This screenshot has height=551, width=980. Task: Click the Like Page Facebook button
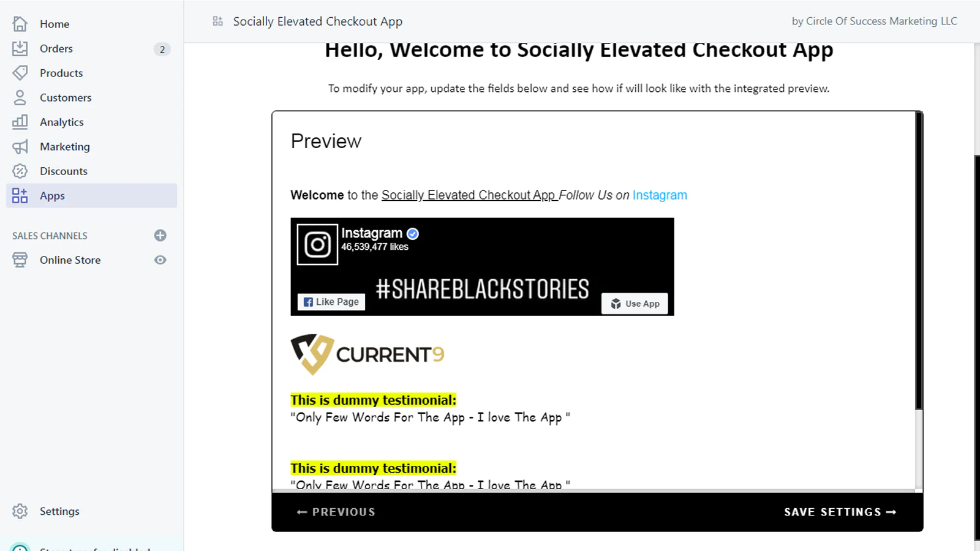pyautogui.click(x=331, y=302)
